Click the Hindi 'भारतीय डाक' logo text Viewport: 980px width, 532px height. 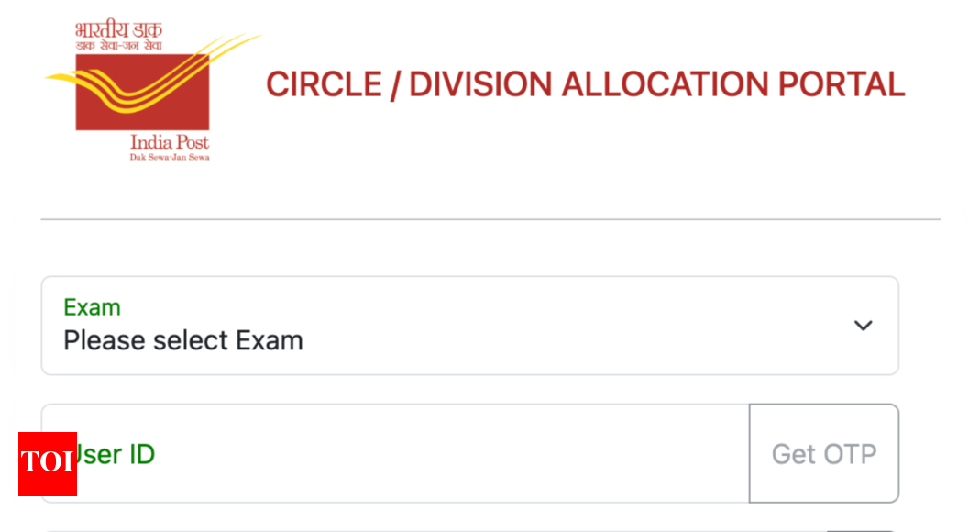119,29
